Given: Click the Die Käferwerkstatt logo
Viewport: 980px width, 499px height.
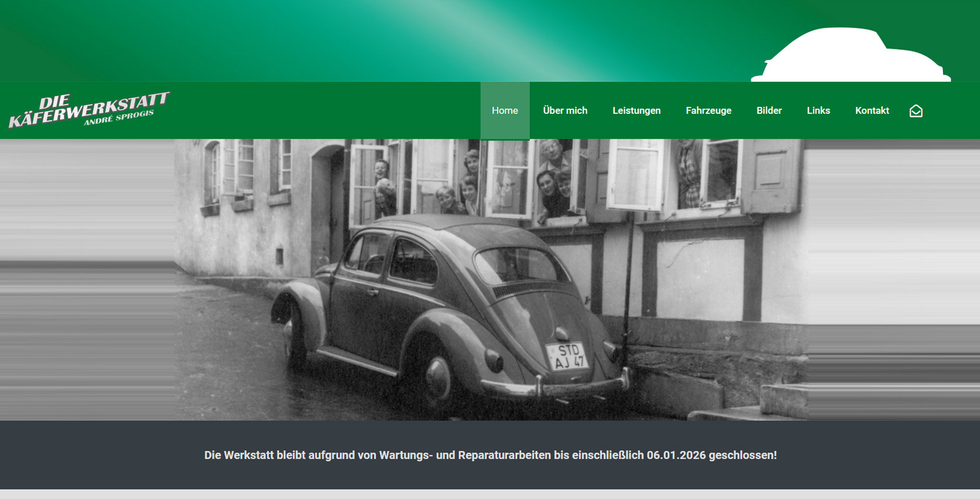Looking at the screenshot, I should coord(89,109).
